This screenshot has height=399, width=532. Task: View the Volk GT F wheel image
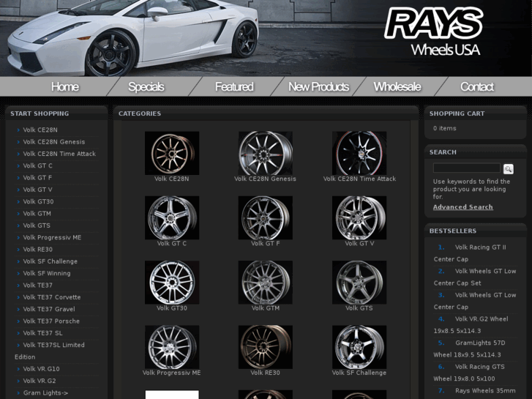pyautogui.click(x=266, y=217)
